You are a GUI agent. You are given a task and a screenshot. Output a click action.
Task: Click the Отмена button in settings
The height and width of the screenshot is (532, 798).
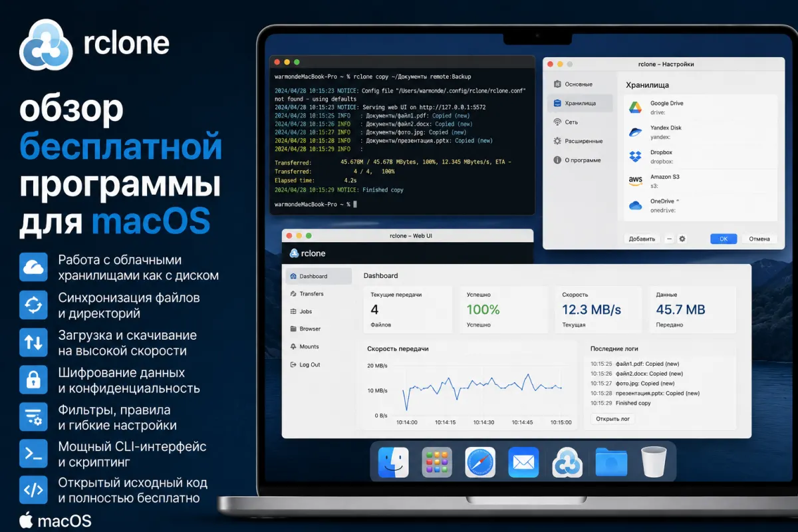click(759, 239)
